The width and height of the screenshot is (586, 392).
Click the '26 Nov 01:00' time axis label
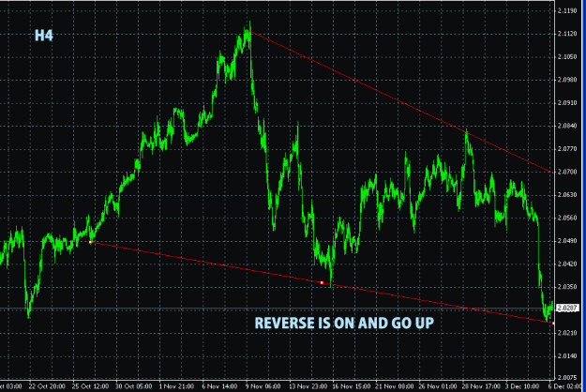(438, 386)
